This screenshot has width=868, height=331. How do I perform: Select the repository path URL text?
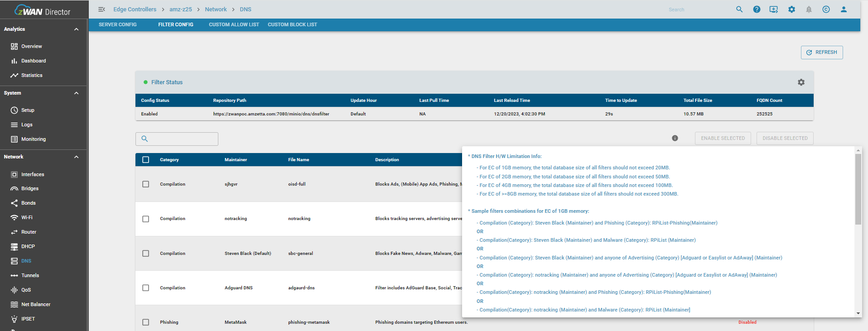coord(271,114)
